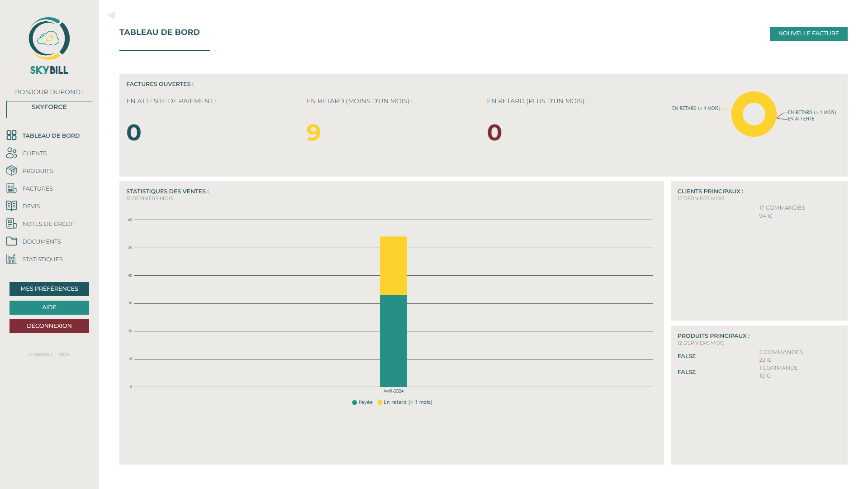
Task: Collapse the sidebar with the arrow
Action: point(111,15)
